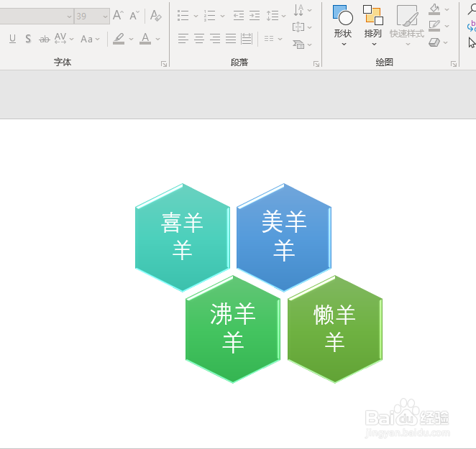Apply distributed alignment

(x=247, y=39)
